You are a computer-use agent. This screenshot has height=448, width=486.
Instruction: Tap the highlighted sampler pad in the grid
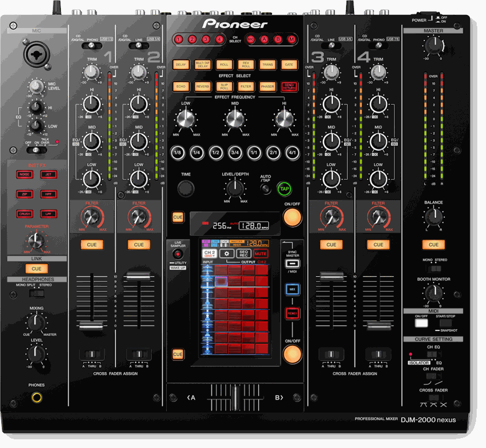tap(221, 281)
